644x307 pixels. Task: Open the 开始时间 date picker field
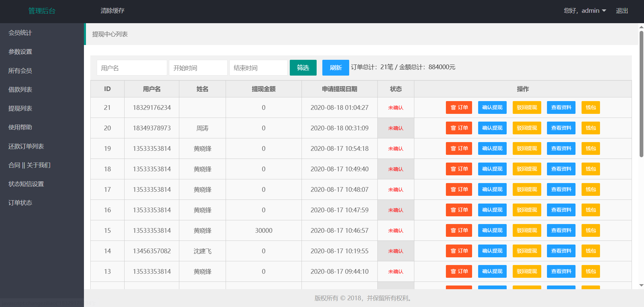pos(198,68)
